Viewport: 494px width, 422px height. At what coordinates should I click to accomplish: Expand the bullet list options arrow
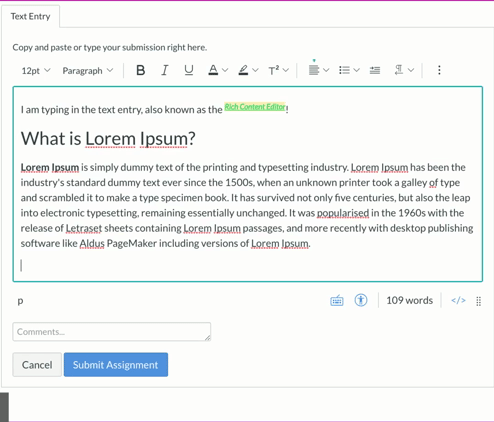357,70
